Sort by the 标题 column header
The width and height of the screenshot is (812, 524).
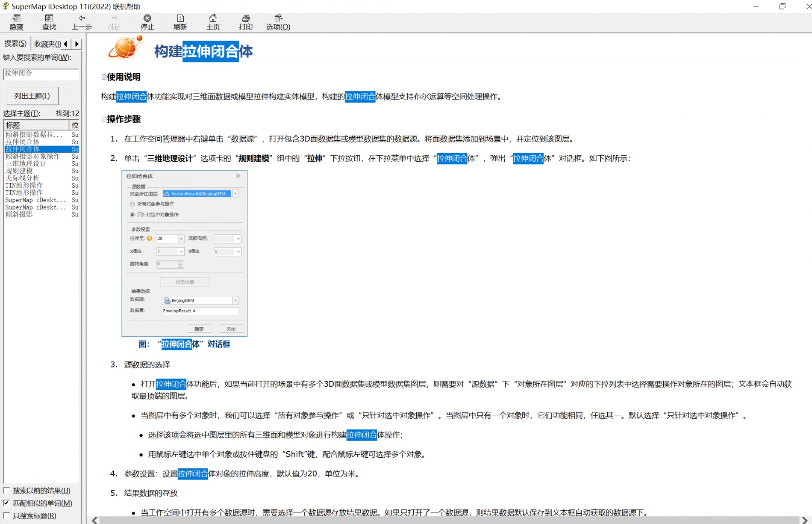coord(36,125)
